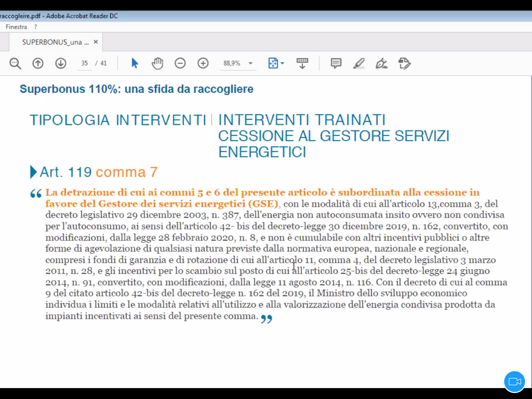Open the 88,9% zoom level dropdown
The width and height of the screenshot is (532, 399).
click(x=250, y=63)
